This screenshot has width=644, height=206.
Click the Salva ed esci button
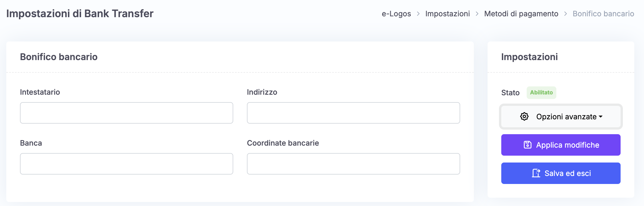[561, 173]
